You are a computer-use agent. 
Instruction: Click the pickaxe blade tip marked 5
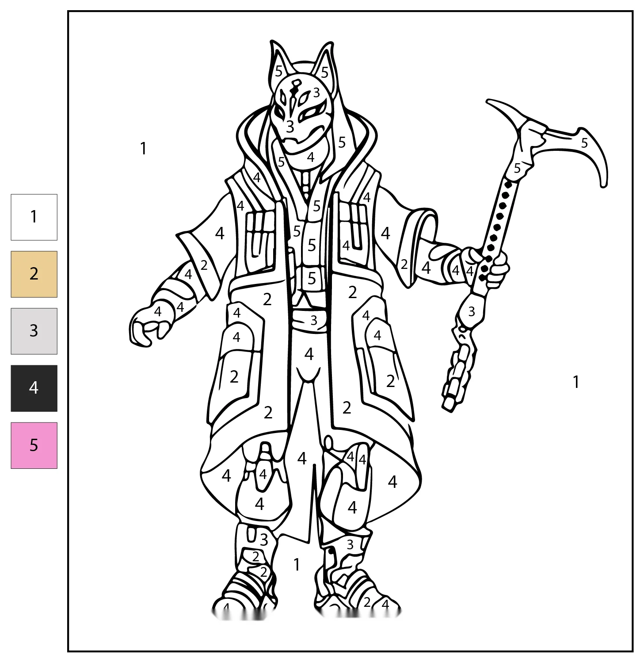pyautogui.click(x=584, y=143)
